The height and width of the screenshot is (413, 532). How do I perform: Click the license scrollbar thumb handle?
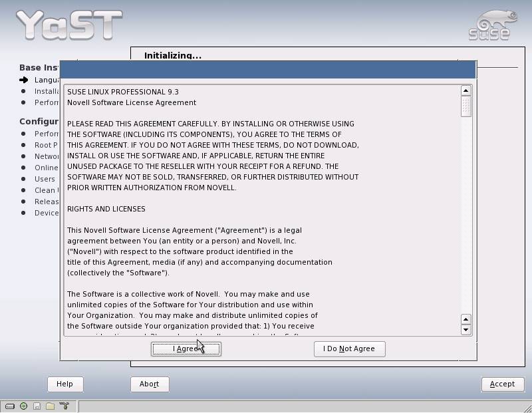(x=466, y=106)
